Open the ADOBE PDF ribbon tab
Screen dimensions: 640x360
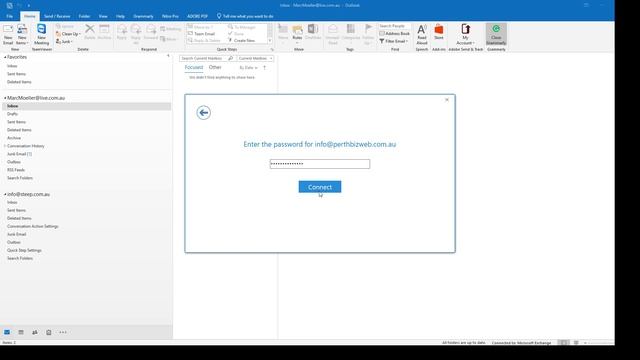[198, 16]
